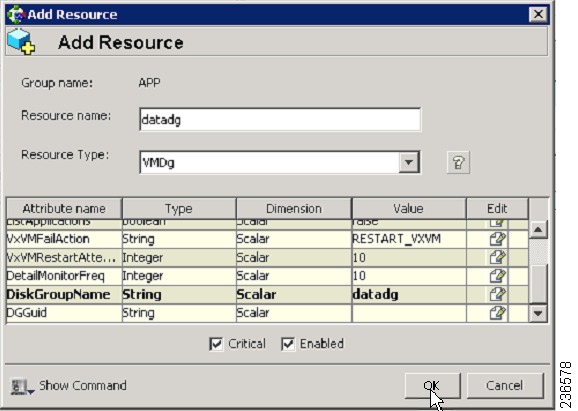Click the Cancel button
This screenshot has height=411, width=578.
click(505, 386)
